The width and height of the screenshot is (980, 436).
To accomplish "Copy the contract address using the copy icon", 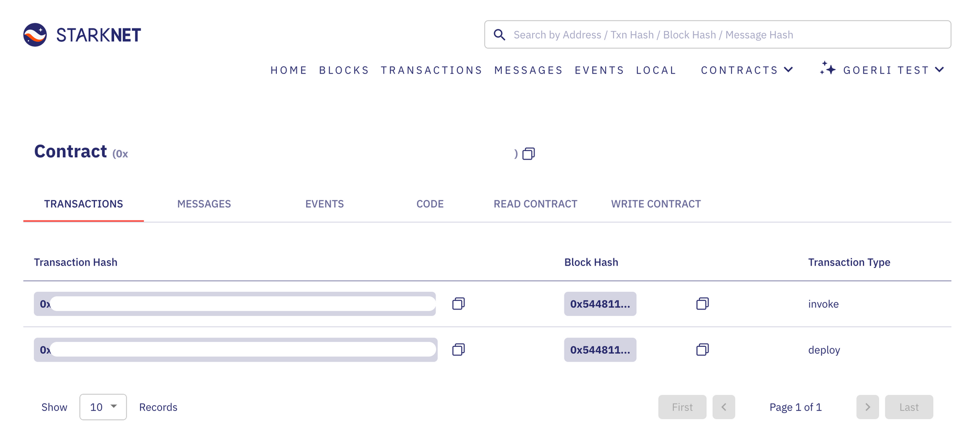I will pos(529,153).
